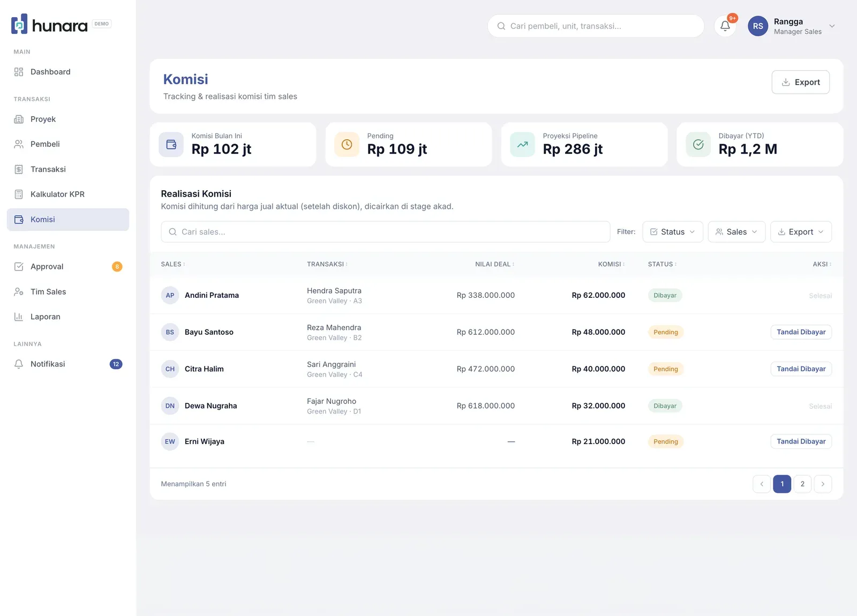Go to page 2 of the table

pos(802,484)
